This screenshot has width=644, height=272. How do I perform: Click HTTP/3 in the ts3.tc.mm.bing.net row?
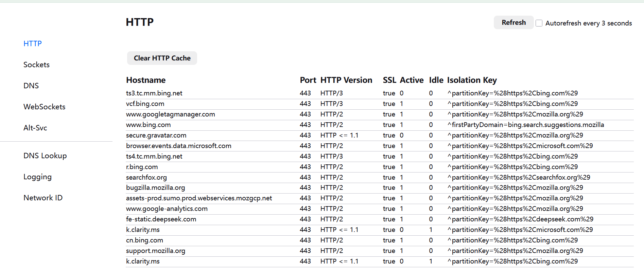[x=331, y=93]
